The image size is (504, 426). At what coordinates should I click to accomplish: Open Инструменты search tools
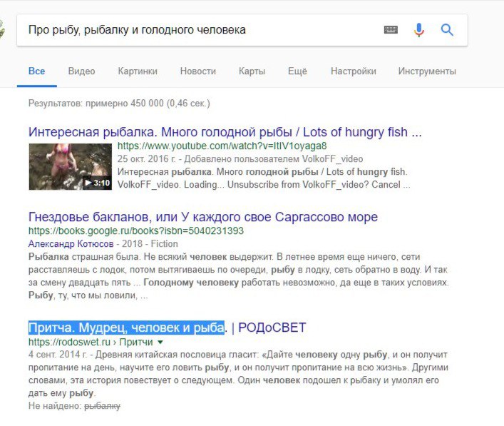tap(427, 71)
